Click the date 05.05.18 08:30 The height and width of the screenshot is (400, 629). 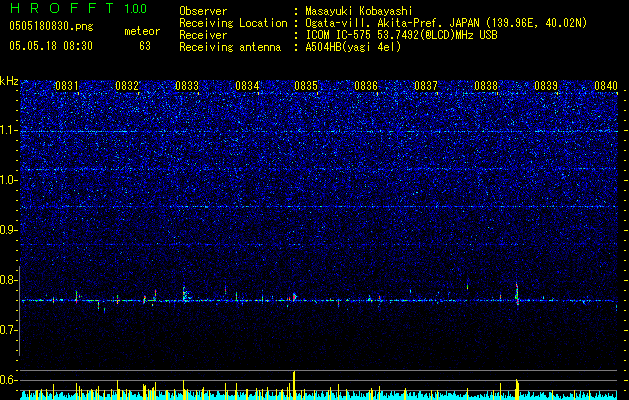click(x=51, y=46)
